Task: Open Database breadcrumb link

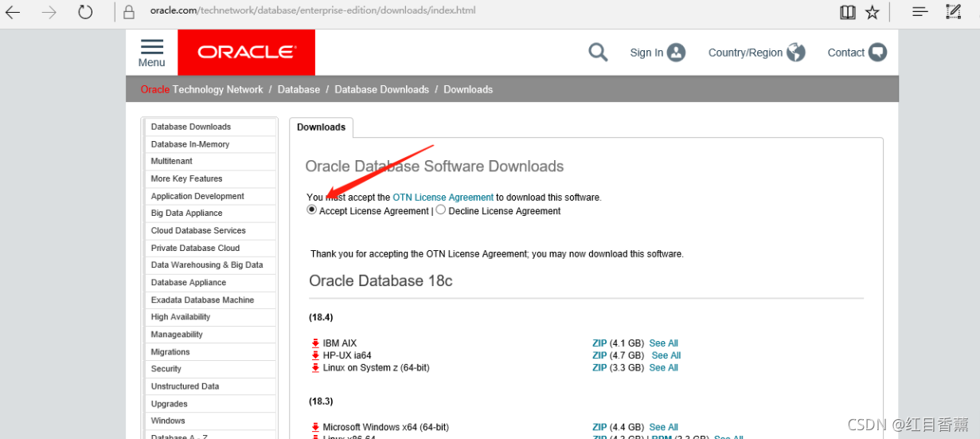Action: pos(299,89)
